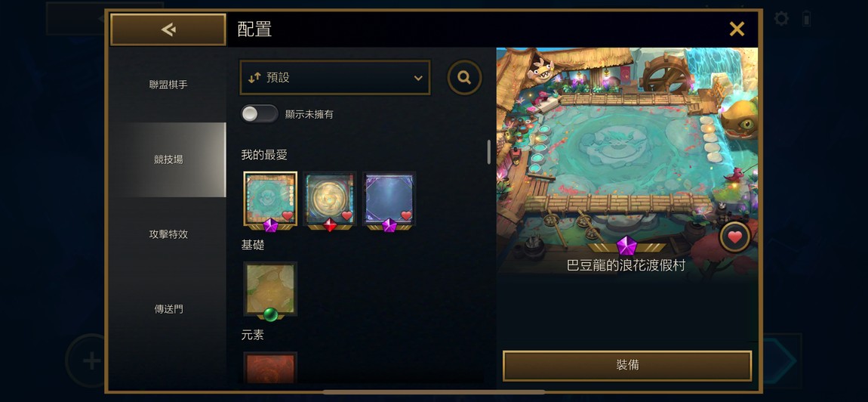The image size is (868, 402).
Task: Open the 預設 sort dropdown
Action: click(335, 78)
